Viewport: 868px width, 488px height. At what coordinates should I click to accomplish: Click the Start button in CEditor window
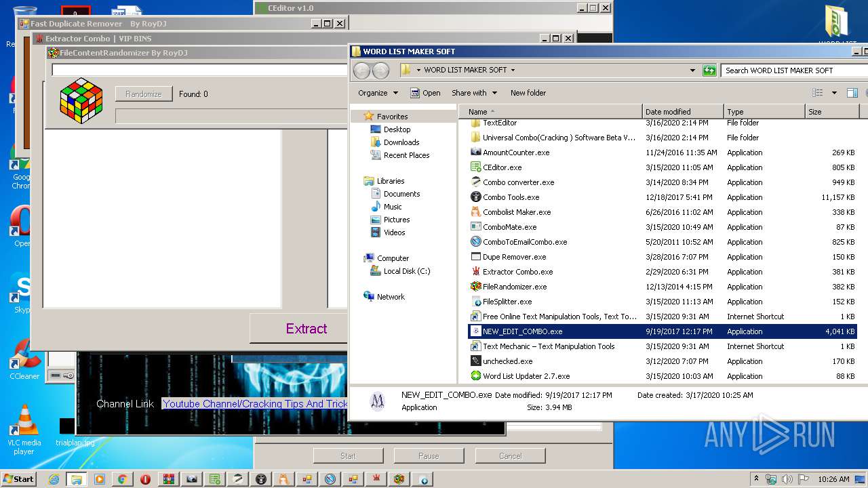coord(348,456)
